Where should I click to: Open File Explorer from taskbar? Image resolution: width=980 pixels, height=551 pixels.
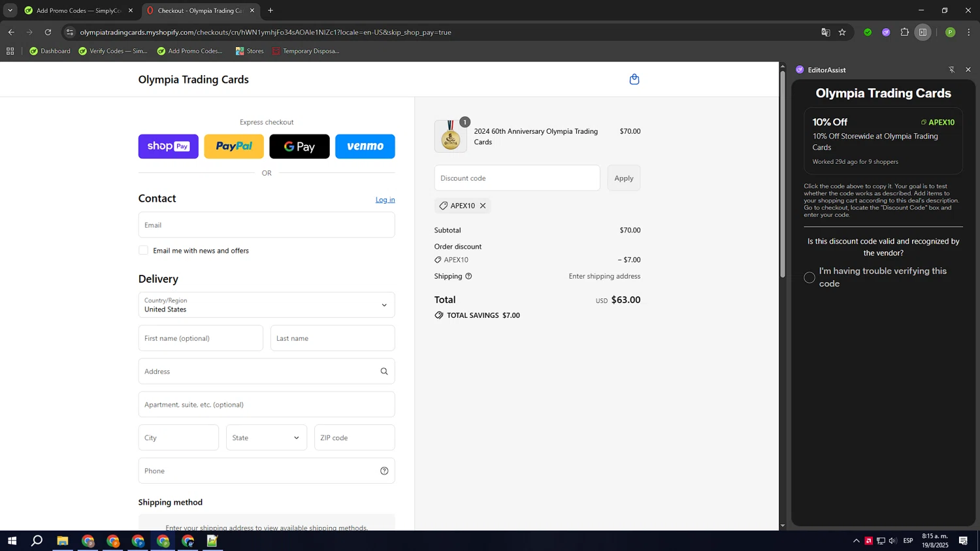63,541
